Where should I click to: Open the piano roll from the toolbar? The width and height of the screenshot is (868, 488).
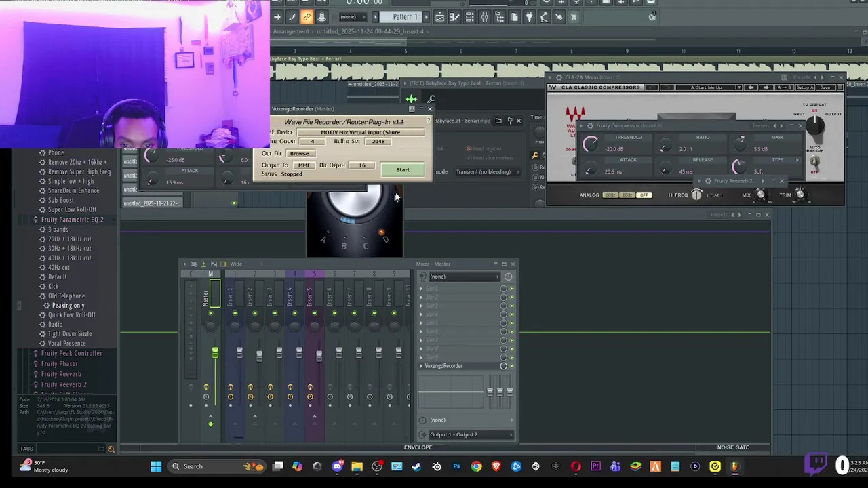tap(455, 17)
